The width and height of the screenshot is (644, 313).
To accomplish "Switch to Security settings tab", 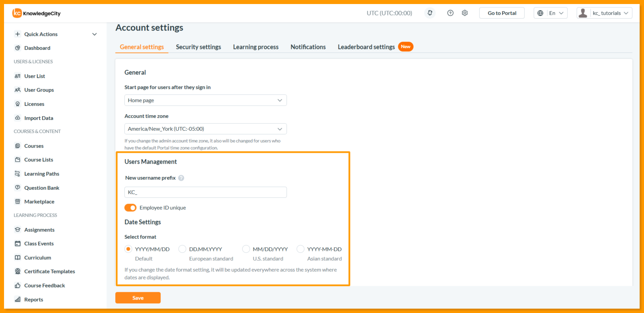I will click(x=198, y=47).
